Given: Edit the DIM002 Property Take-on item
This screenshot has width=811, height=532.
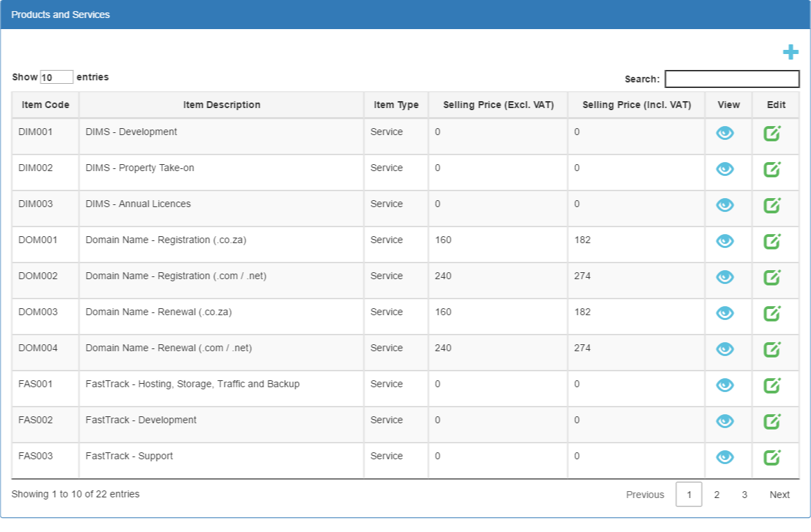Looking at the screenshot, I should tap(772, 169).
